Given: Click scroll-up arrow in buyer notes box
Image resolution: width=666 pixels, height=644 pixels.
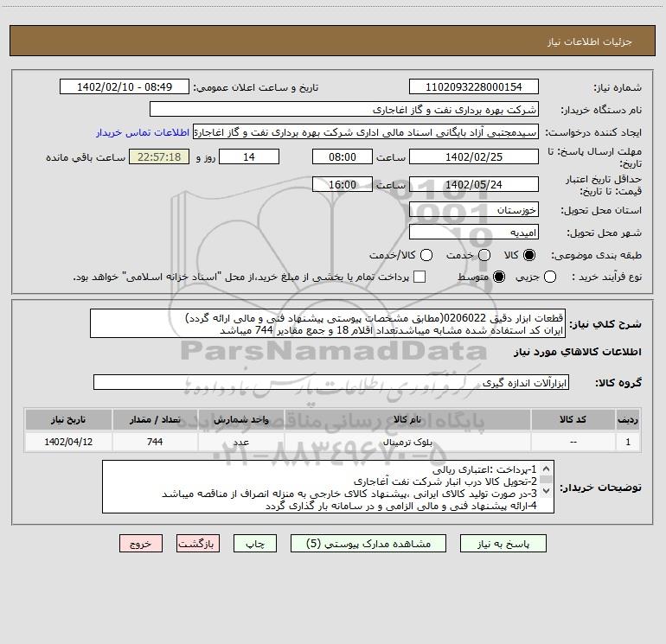Looking at the screenshot, I should point(547,469).
